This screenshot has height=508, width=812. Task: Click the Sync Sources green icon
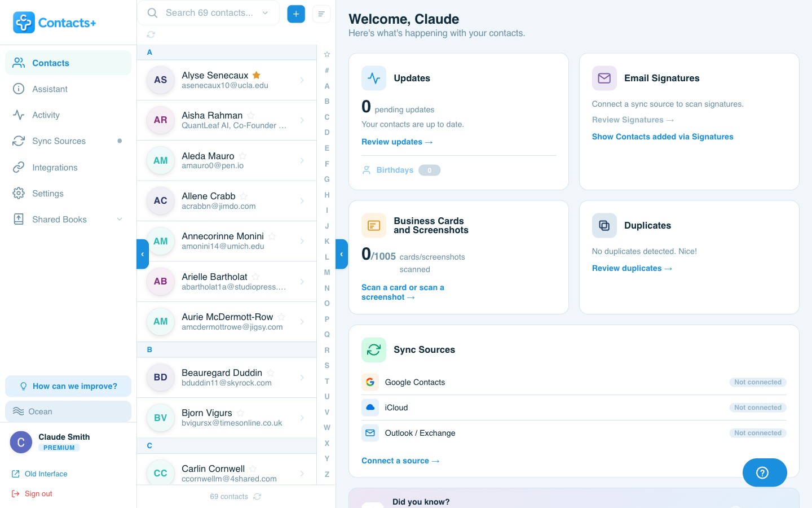click(x=374, y=350)
